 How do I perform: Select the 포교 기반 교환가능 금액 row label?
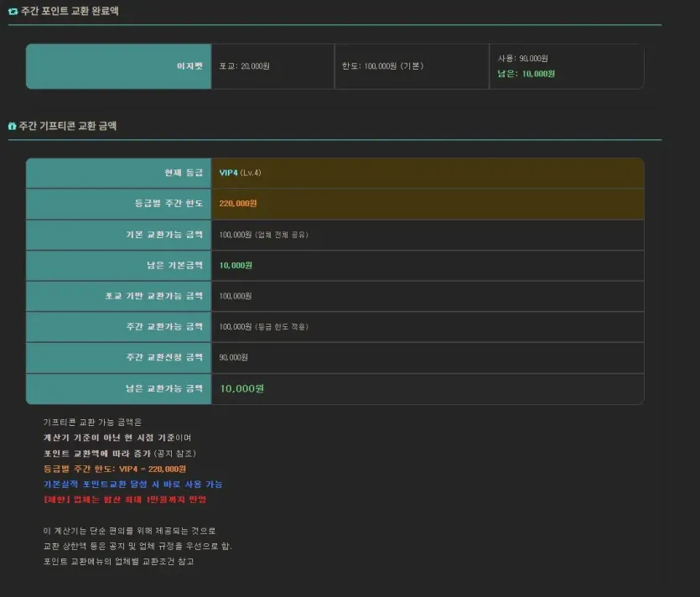[x=118, y=296]
